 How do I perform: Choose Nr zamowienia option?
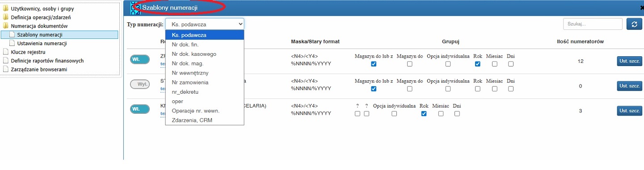point(205,82)
